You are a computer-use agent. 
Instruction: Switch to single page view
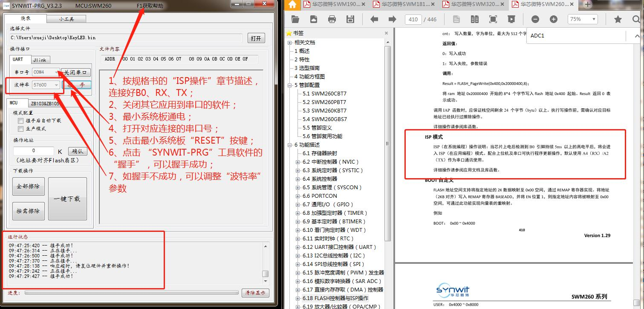pyautogui.click(x=456, y=19)
